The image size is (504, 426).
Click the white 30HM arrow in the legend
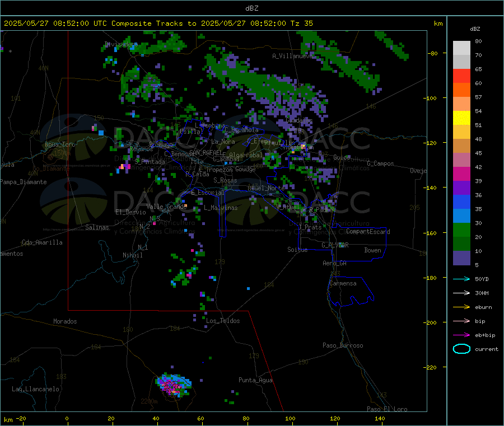click(461, 293)
